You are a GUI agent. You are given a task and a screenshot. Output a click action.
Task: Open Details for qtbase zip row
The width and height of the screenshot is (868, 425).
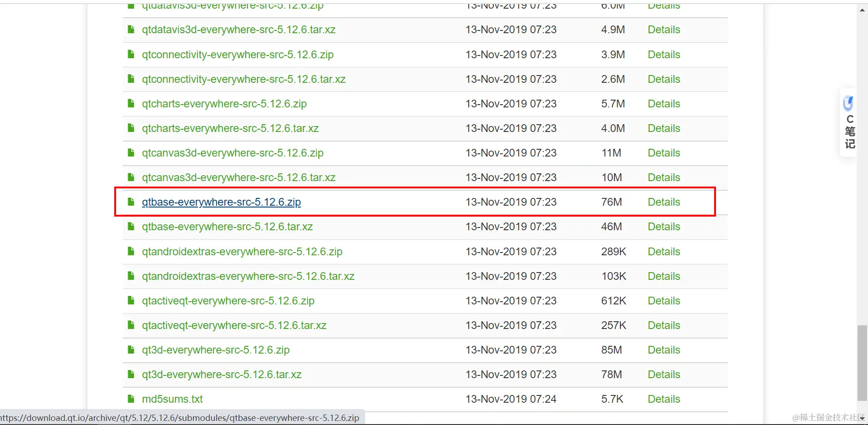tap(664, 202)
